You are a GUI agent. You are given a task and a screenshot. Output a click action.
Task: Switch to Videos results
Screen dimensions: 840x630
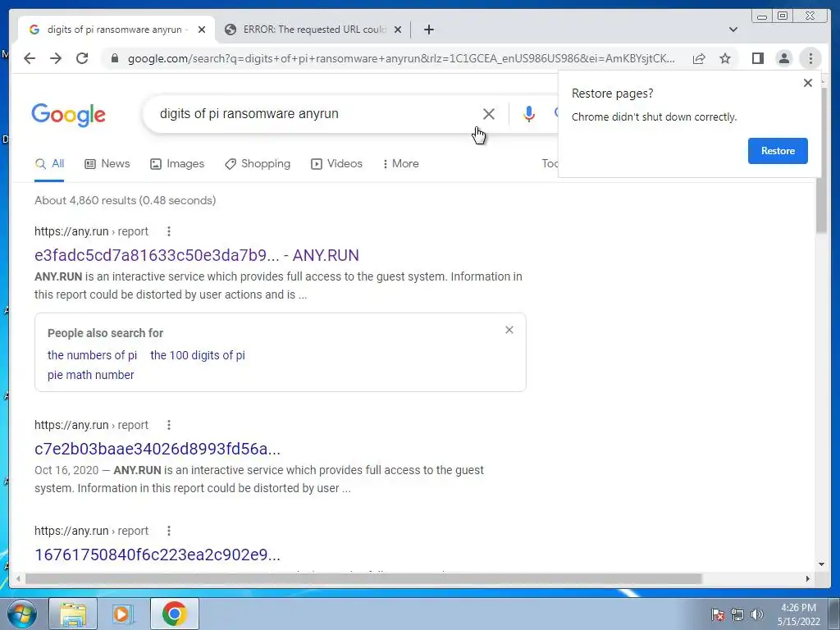point(336,164)
